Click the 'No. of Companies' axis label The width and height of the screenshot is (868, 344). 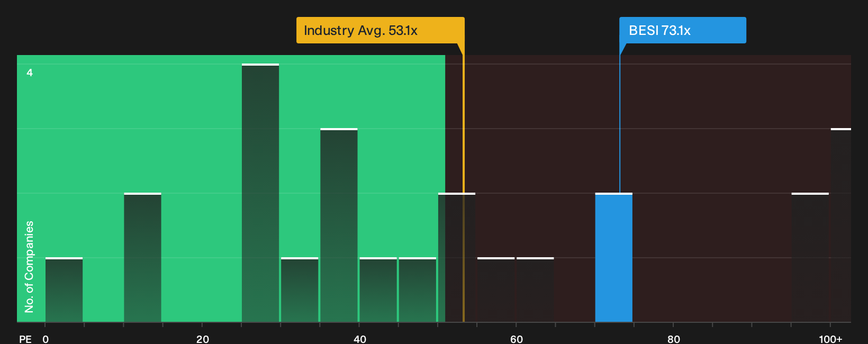click(29, 267)
